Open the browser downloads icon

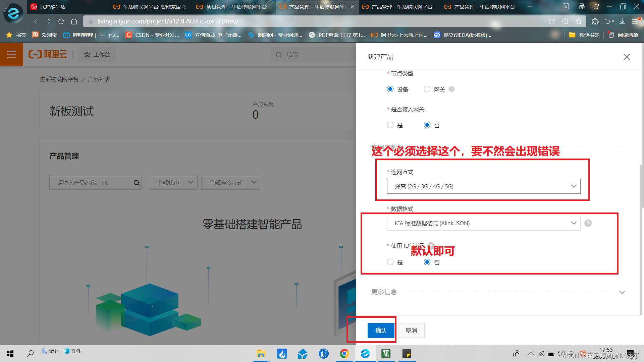point(622,21)
